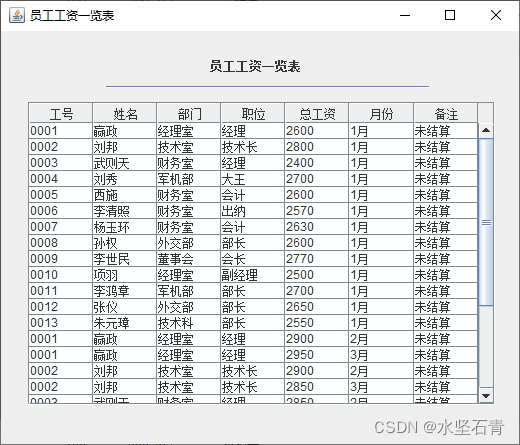Click the 工号 column header
The height and width of the screenshot is (445, 520).
click(61, 114)
